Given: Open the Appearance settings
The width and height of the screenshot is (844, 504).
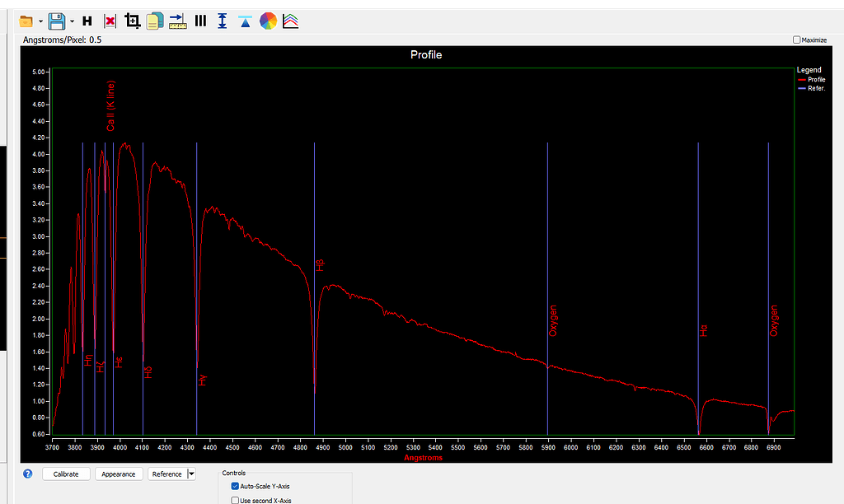Looking at the screenshot, I should click(x=119, y=474).
